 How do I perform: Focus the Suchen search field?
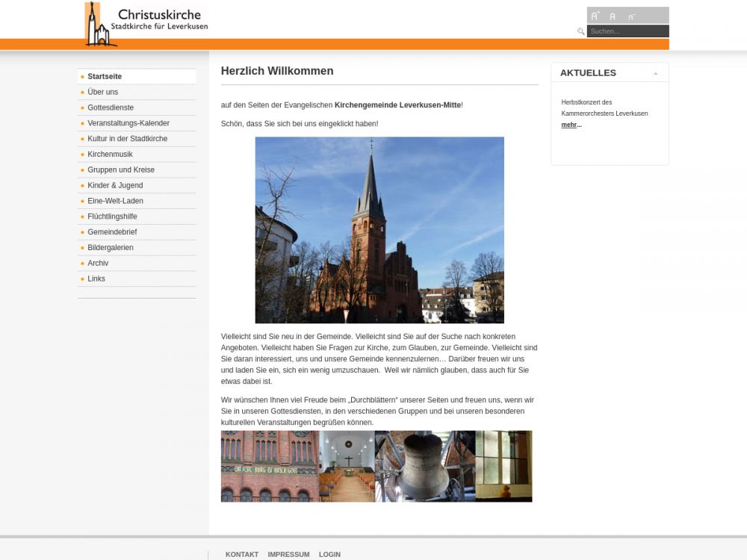(627, 31)
